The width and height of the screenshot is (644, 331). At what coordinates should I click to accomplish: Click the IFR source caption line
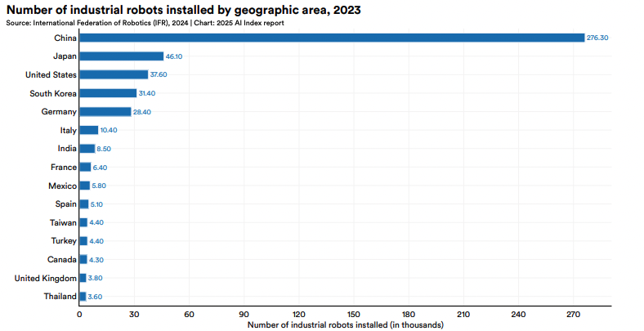145,23
